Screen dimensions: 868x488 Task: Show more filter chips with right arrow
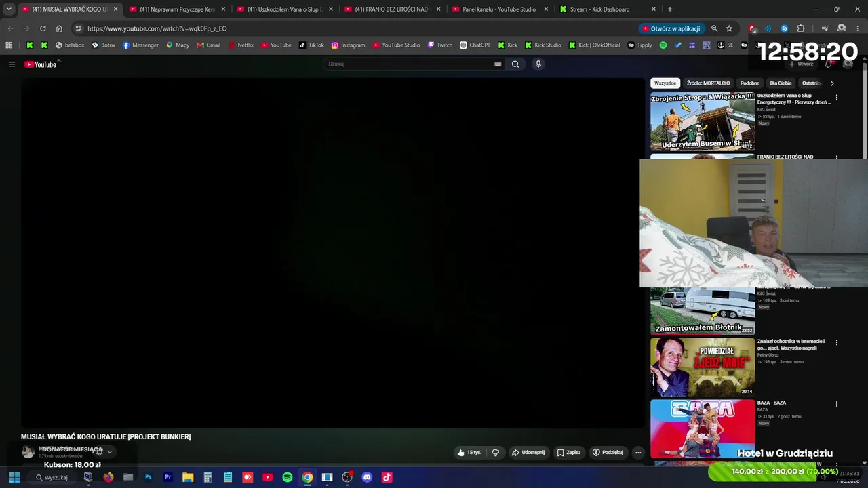(832, 83)
